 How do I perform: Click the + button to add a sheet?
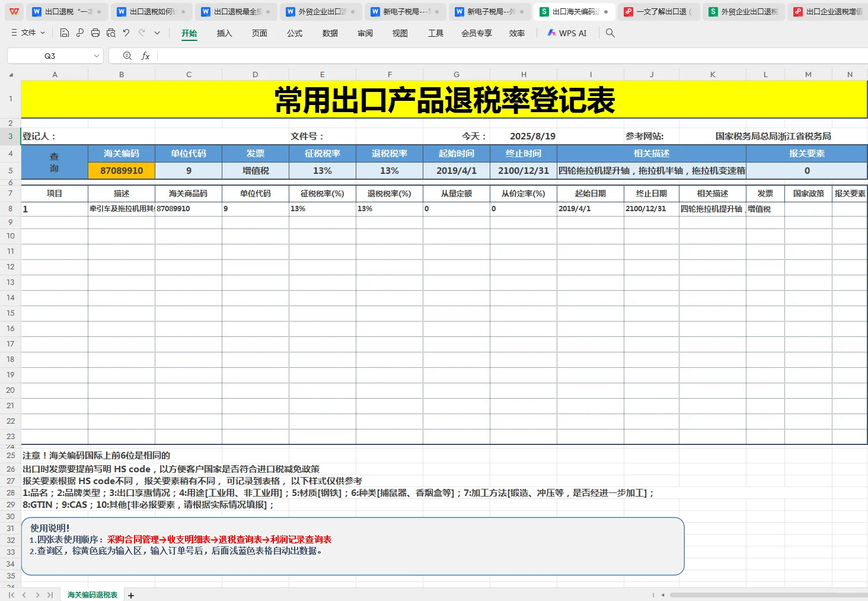pos(131,595)
